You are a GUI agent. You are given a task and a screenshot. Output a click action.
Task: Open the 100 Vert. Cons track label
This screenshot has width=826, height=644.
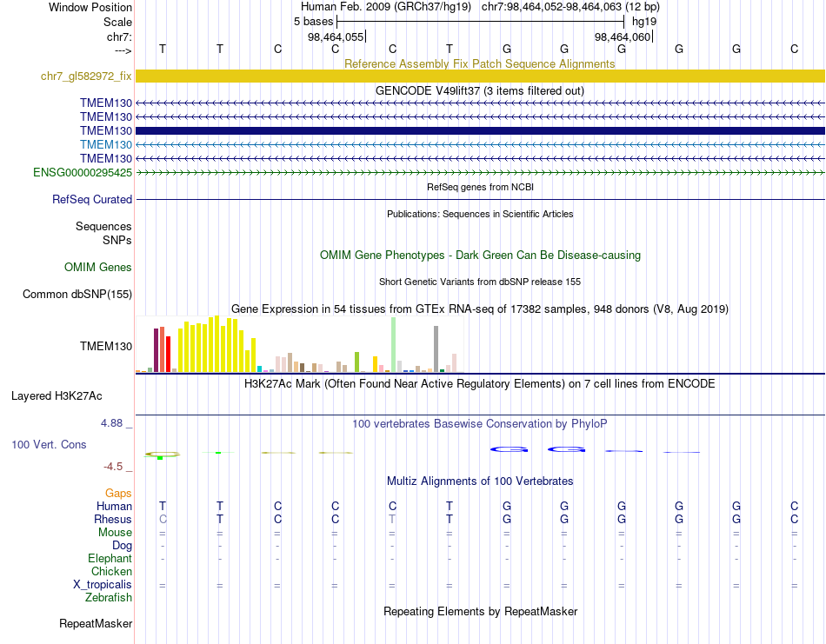[x=49, y=444]
